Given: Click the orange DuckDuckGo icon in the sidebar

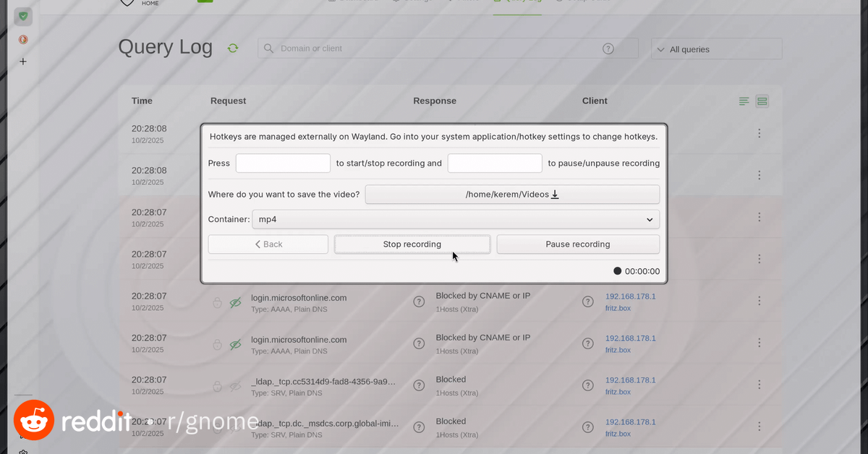Looking at the screenshot, I should 23,40.
